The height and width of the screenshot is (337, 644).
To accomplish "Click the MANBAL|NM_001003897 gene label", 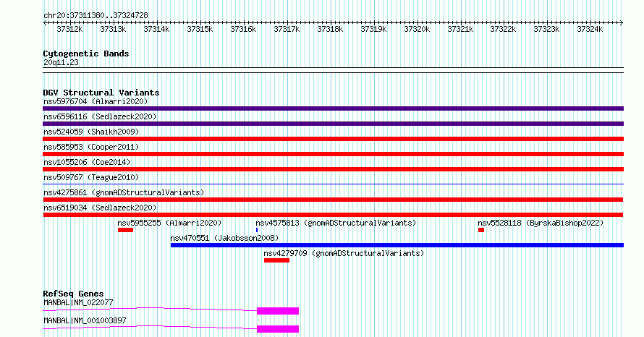I will [85, 320].
